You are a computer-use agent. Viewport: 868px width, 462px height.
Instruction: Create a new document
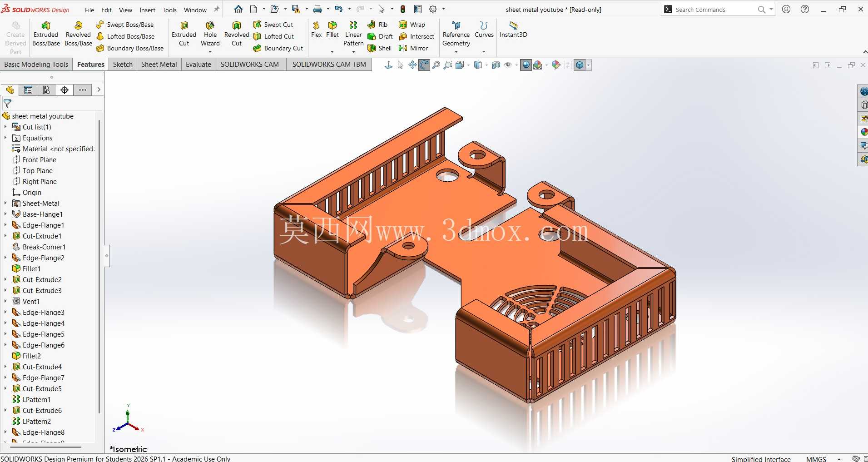click(253, 9)
